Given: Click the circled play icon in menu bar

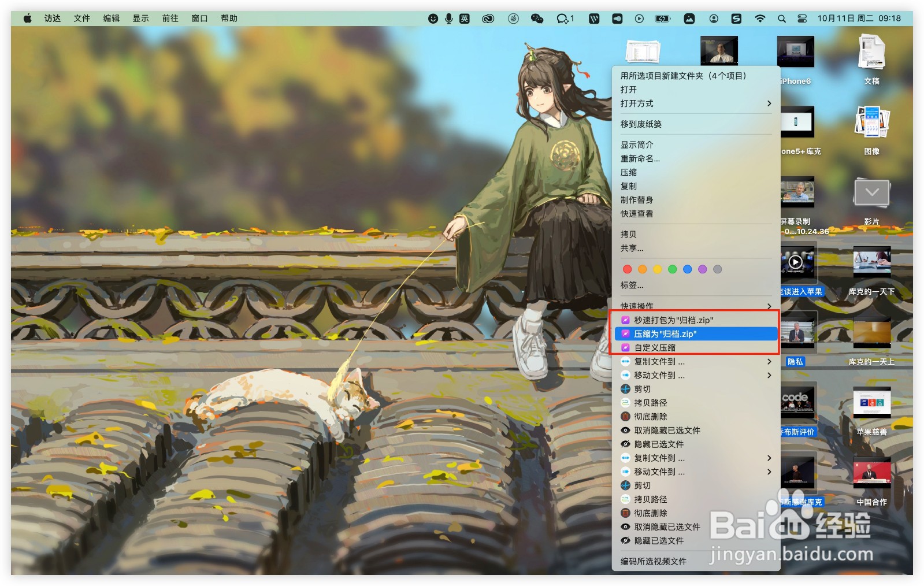Looking at the screenshot, I should (x=639, y=18).
